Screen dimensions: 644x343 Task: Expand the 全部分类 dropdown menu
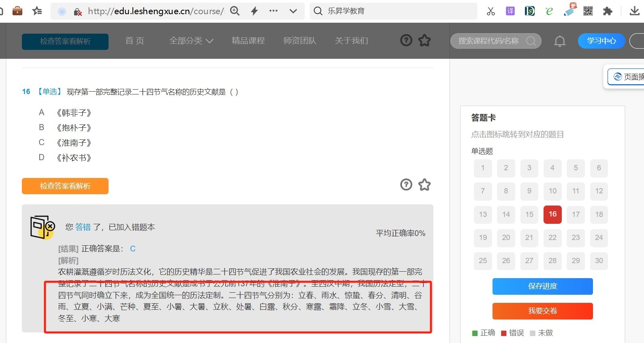pyautogui.click(x=191, y=41)
